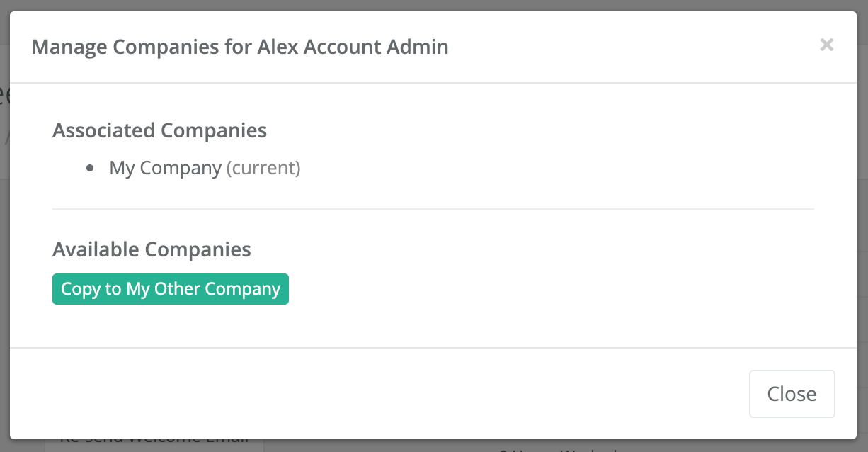The height and width of the screenshot is (452, 868).
Task: Select the Manage Companies for Alex dialog title
Action: tap(240, 47)
